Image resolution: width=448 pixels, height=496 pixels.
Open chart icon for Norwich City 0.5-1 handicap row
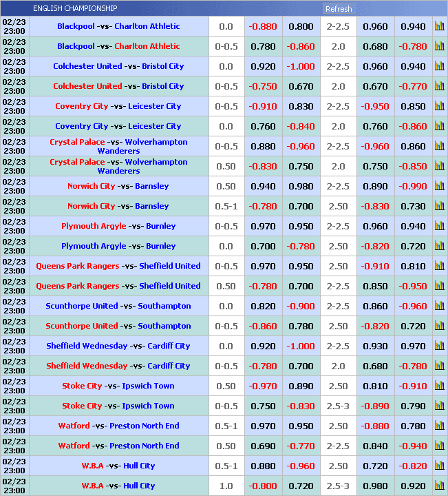[439, 207]
